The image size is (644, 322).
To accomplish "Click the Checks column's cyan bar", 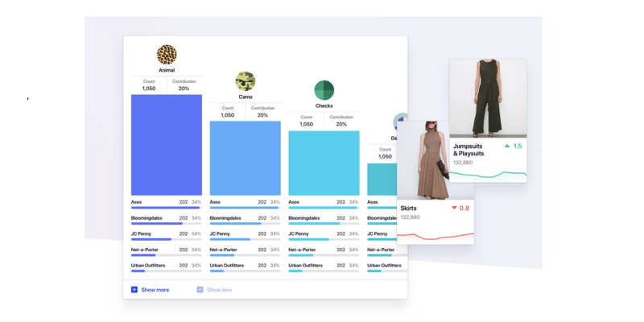I will tap(324, 163).
